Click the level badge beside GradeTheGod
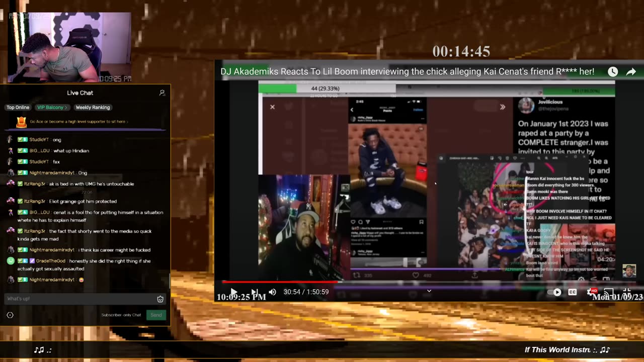Screen dimensions: 644x362 (x=24, y=261)
